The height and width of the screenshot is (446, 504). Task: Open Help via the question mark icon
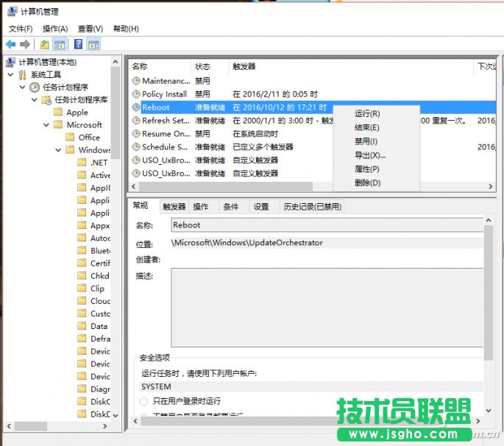[78, 44]
